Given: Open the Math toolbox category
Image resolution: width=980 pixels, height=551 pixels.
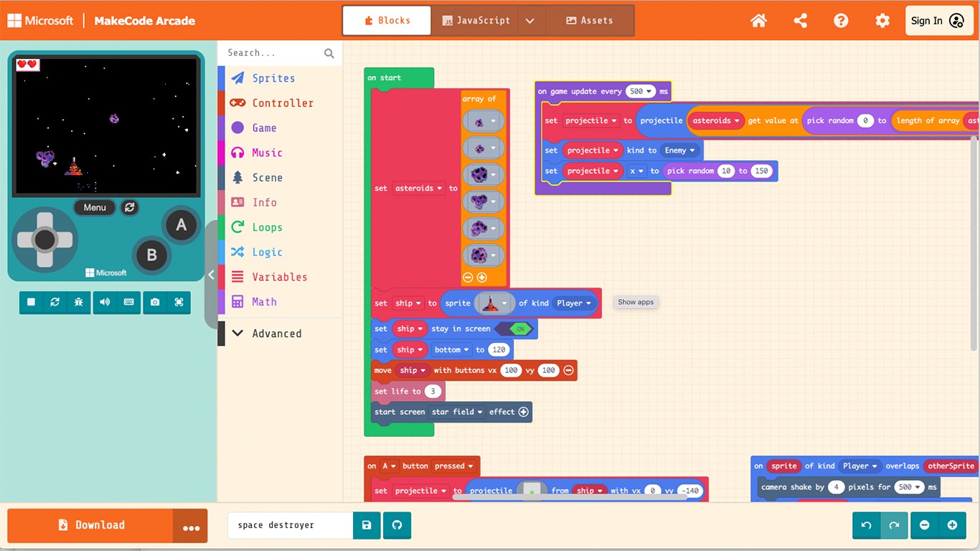Looking at the screenshot, I should pyautogui.click(x=263, y=301).
